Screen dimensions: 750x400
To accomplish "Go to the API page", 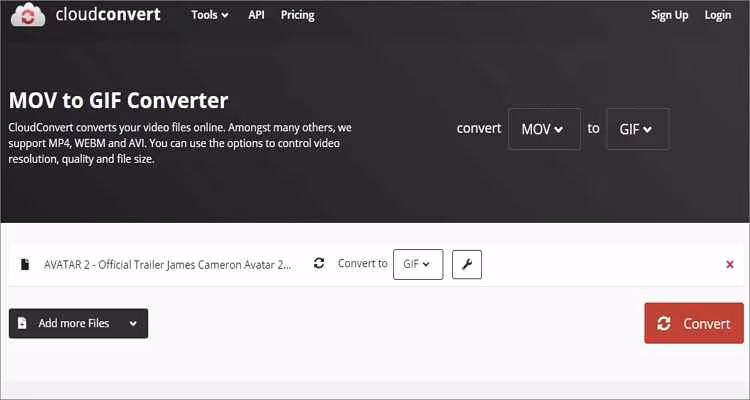I will click(x=256, y=15).
